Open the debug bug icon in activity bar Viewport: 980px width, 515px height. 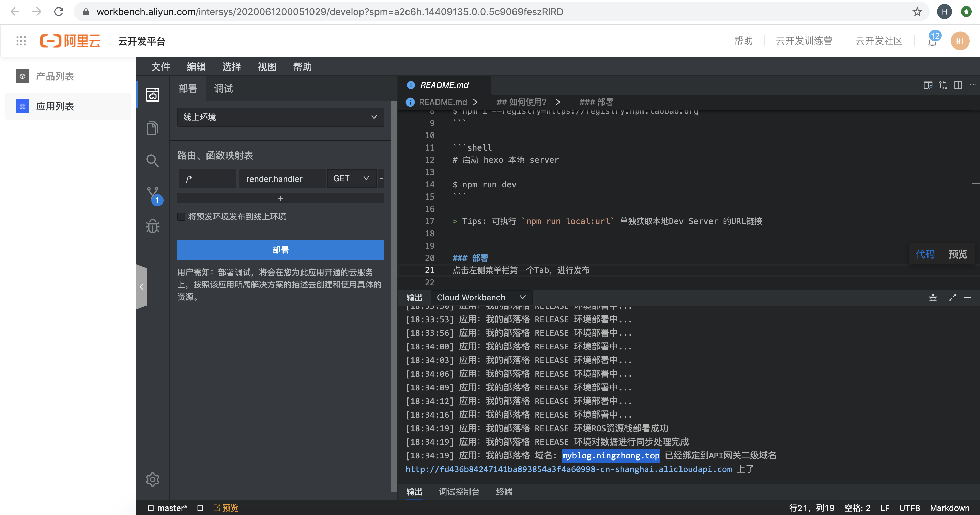click(153, 226)
